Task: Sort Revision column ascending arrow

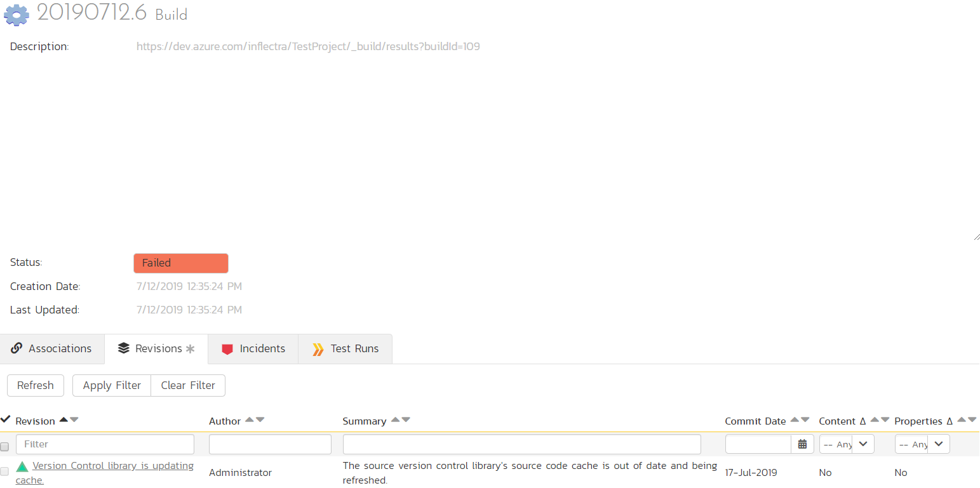Action: (64, 420)
